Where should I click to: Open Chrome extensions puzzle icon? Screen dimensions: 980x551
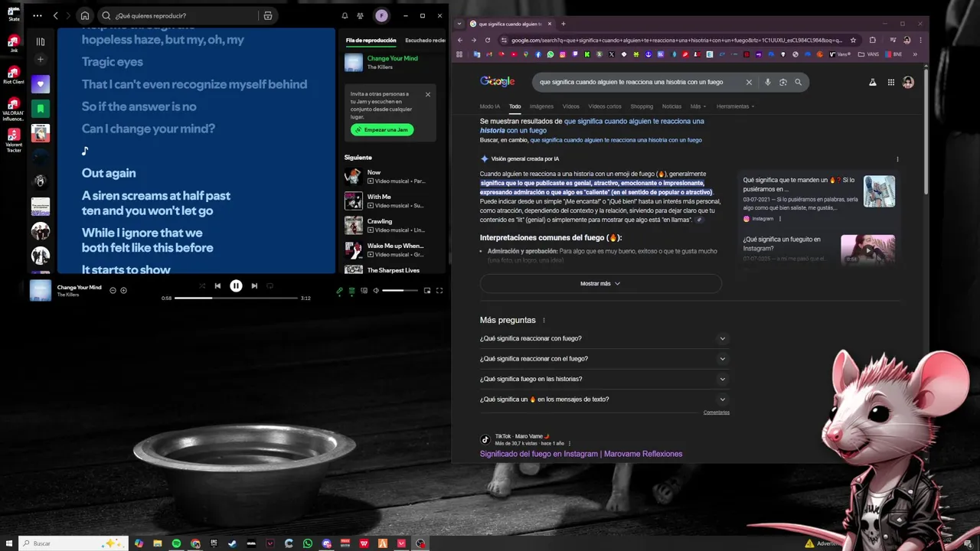[x=872, y=40]
